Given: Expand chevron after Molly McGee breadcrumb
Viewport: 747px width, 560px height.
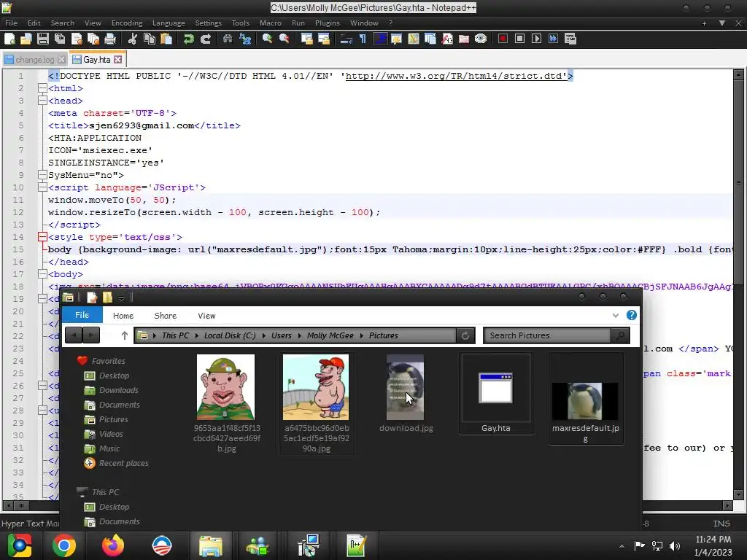Looking at the screenshot, I should (x=362, y=335).
